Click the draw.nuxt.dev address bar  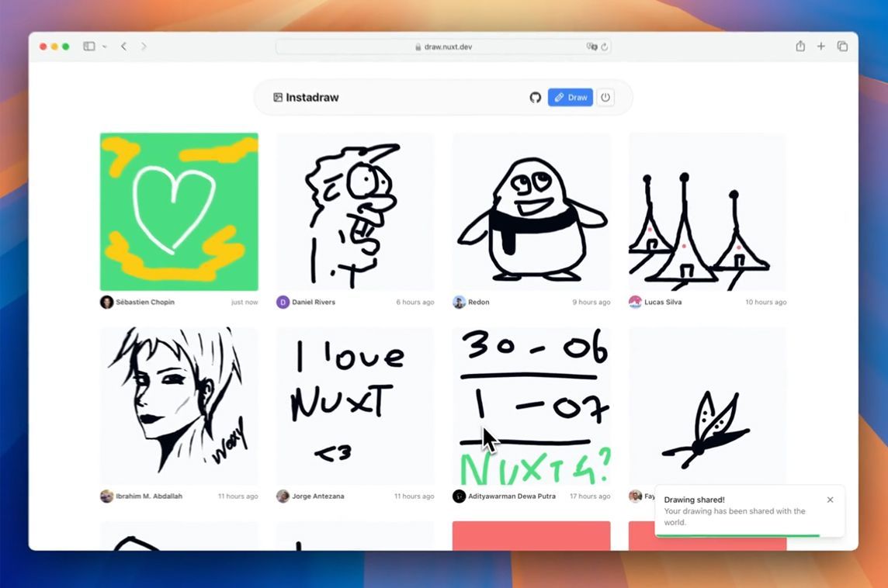click(x=443, y=47)
